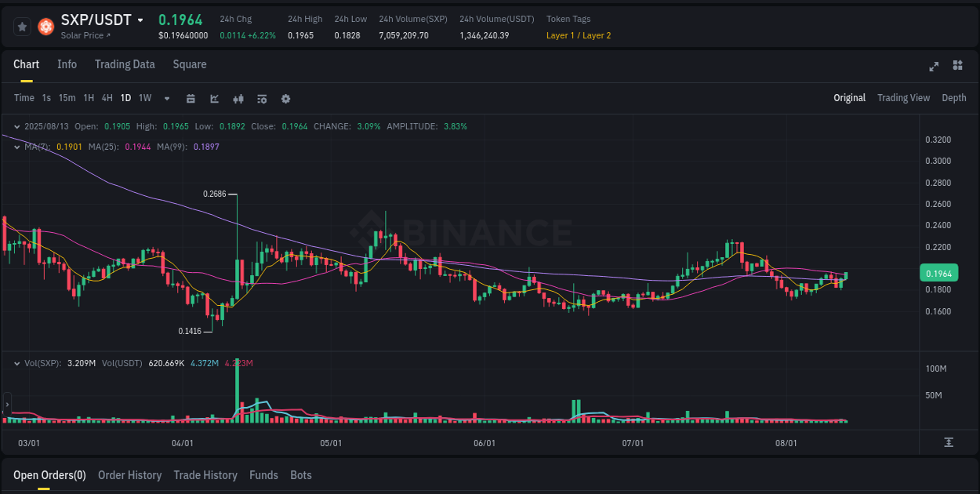The width and height of the screenshot is (980, 494).
Task: Select the 1W timeframe
Action: (x=144, y=98)
